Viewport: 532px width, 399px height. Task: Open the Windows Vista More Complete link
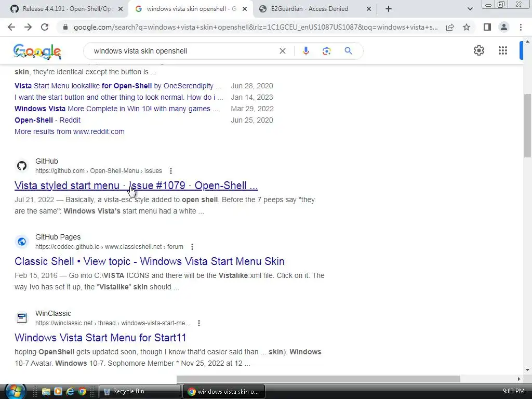coord(116,109)
